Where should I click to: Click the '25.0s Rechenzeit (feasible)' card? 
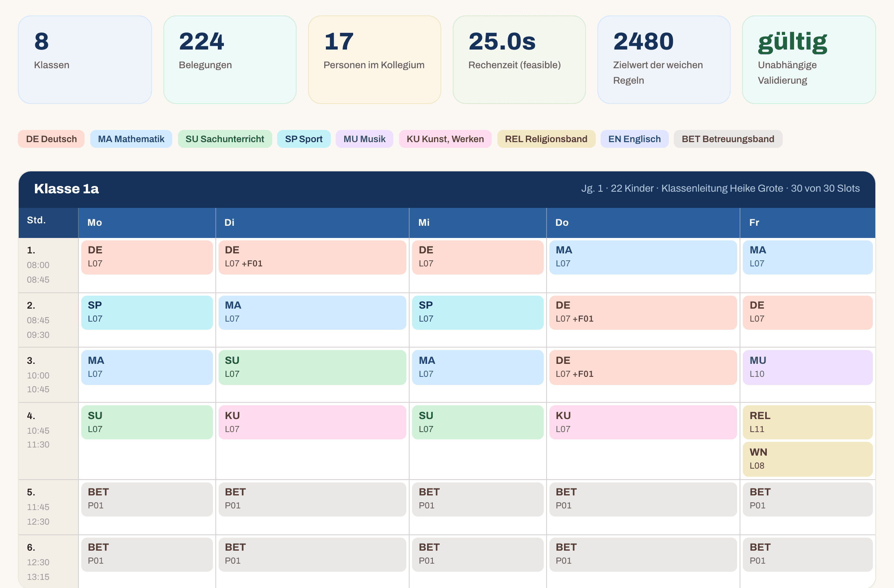pos(519,60)
